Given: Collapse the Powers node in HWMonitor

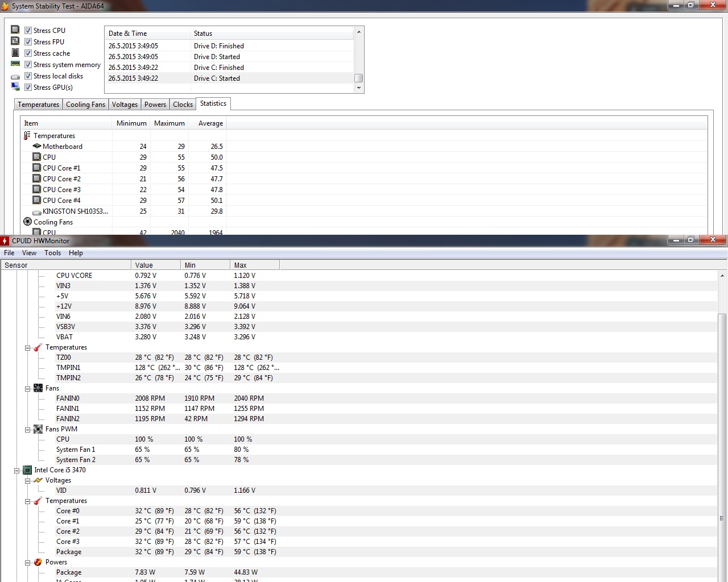Looking at the screenshot, I should point(27,563).
